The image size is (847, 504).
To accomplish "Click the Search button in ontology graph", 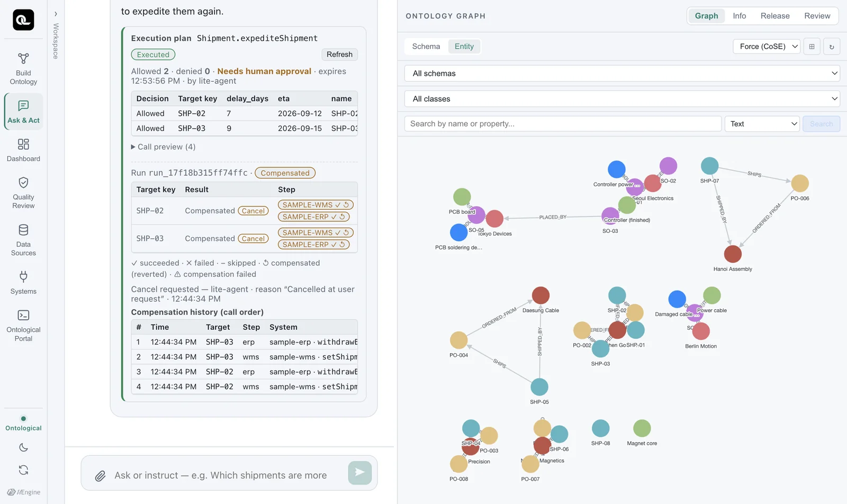I will tap(821, 124).
